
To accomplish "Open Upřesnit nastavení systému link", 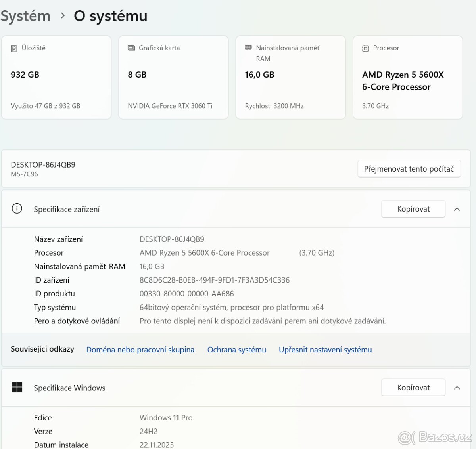I will tap(325, 349).
